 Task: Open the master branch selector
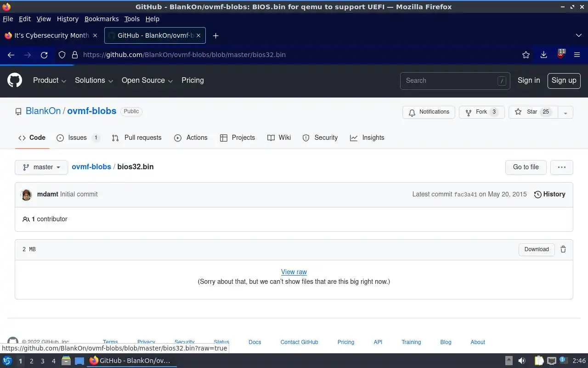41,167
